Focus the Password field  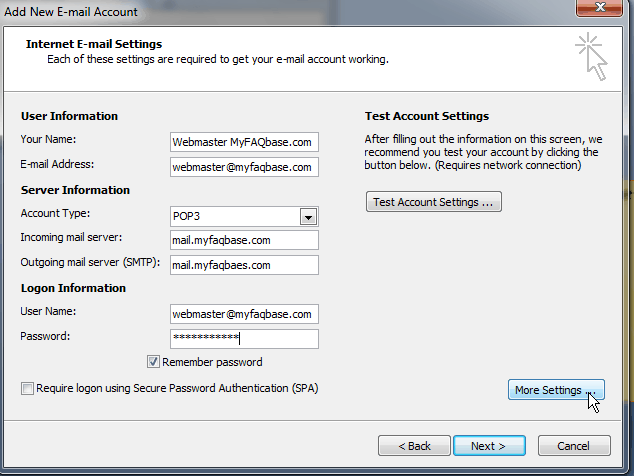pos(244,339)
